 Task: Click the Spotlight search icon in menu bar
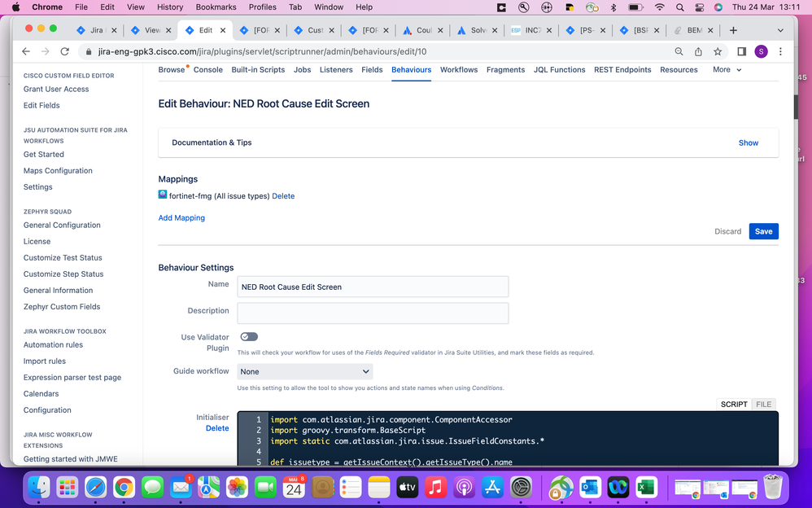[679, 7]
